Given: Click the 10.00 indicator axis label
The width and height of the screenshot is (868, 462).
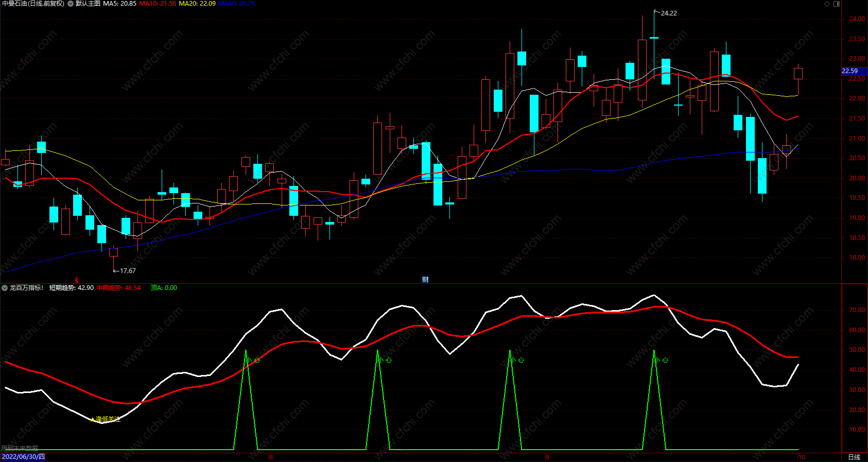Looking at the screenshot, I should pos(857,430).
